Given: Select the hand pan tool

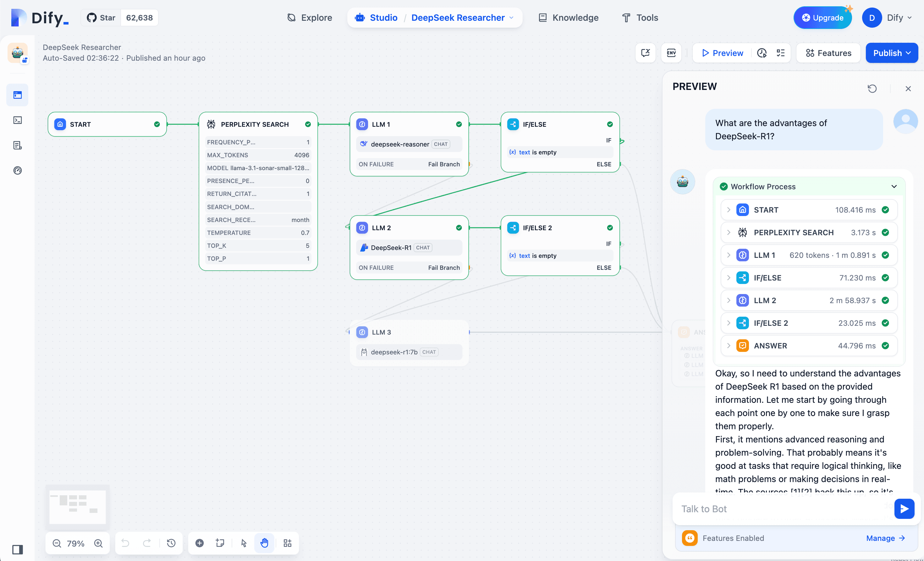Looking at the screenshot, I should [x=264, y=543].
